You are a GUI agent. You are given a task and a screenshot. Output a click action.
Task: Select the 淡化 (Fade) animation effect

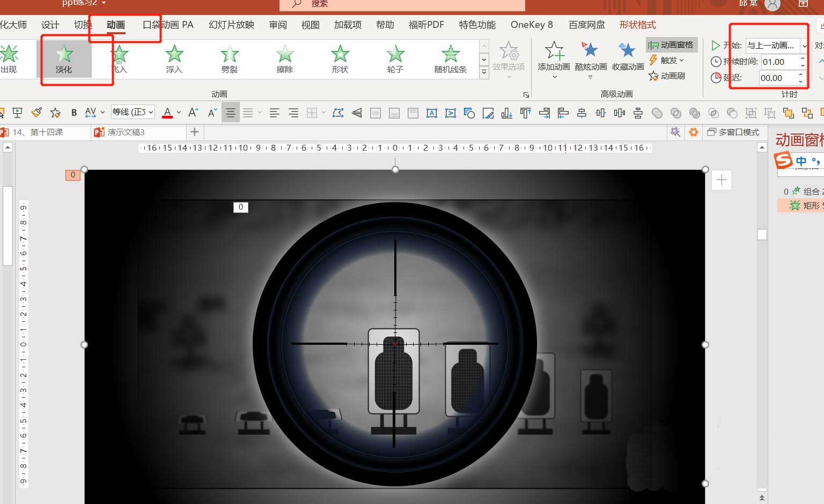pyautogui.click(x=64, y=57)
